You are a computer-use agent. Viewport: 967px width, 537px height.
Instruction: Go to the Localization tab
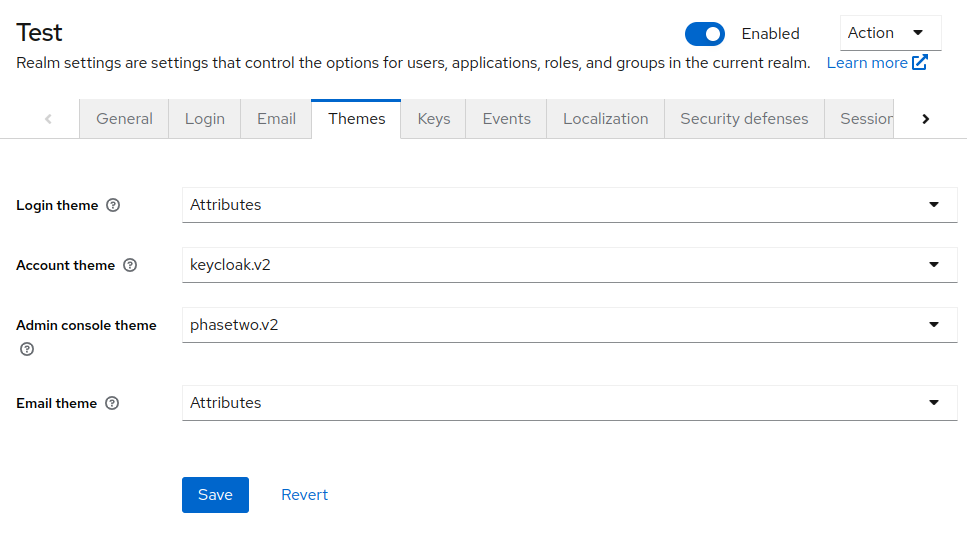pos(605,119)
